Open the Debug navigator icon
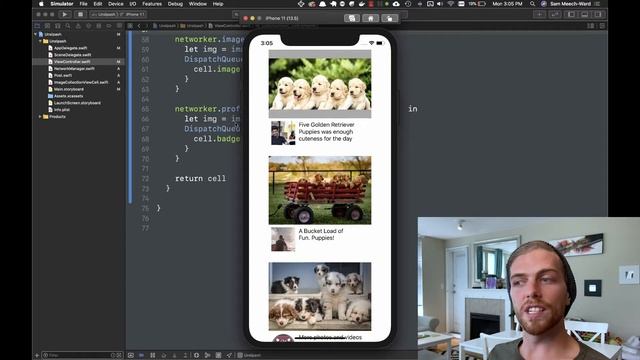Screen dimensions: 640x360 point(98,26)
